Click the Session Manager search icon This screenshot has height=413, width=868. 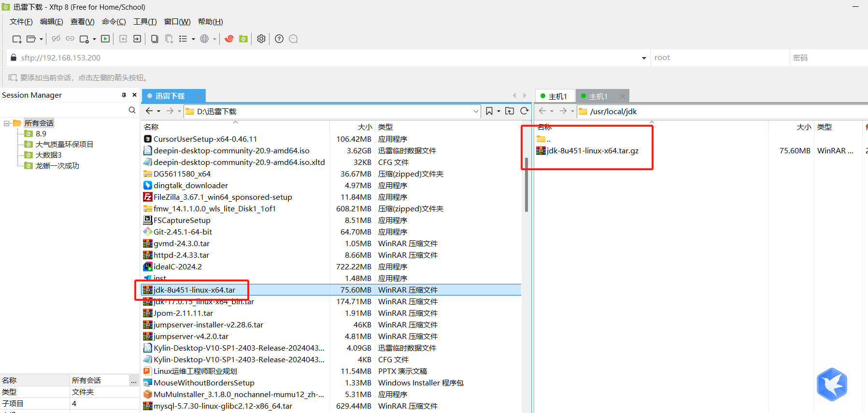(132, 110)
